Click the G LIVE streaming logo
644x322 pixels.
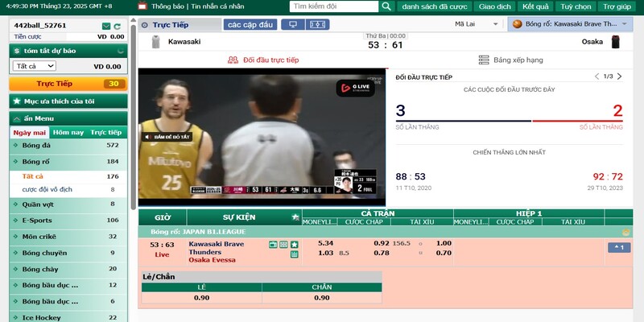(x=355, y=89)
